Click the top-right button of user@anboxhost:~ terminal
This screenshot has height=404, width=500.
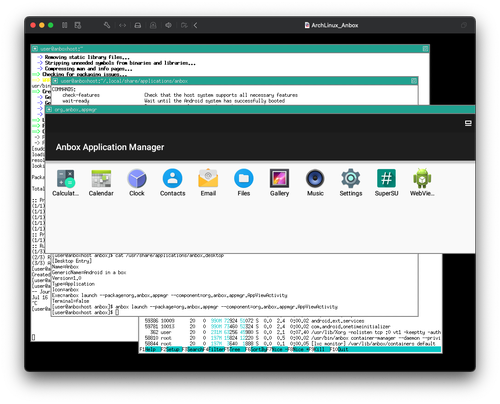tap(425, 49)
